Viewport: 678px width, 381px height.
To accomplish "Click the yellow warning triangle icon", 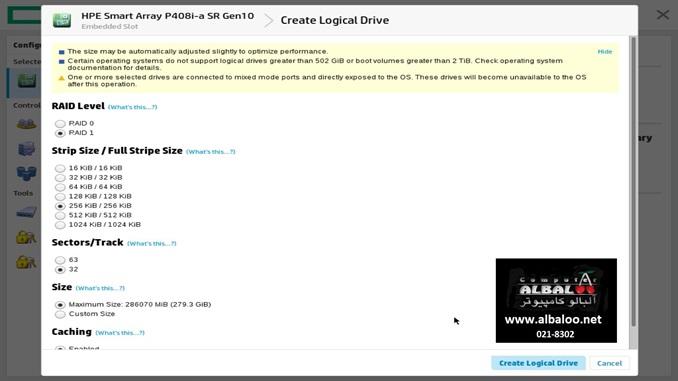I will click(x=61, y=78).
